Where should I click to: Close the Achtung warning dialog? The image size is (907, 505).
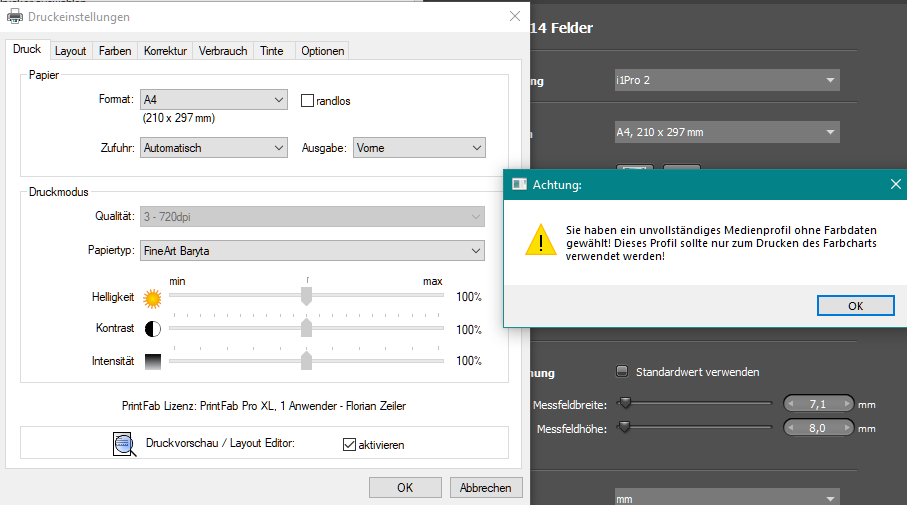coord(895,184)
